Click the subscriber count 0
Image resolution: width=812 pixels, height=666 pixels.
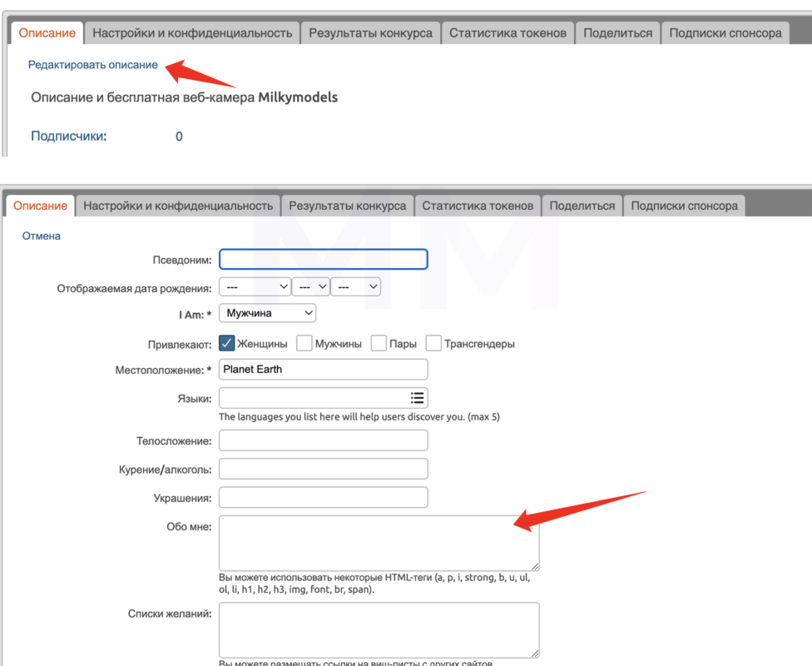[x=179, y=137]
